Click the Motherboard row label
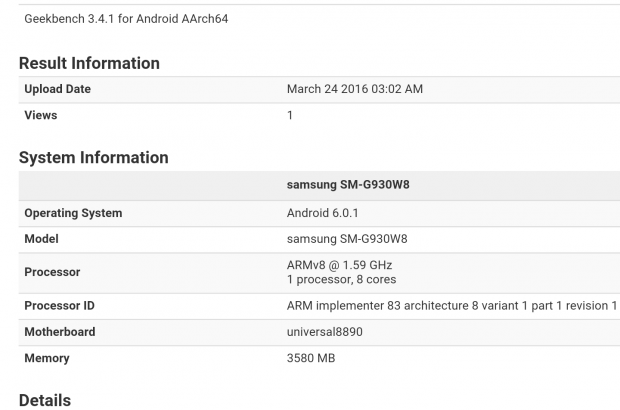The width and height of the screenshot is (620, 410). (x=60, y=331)
